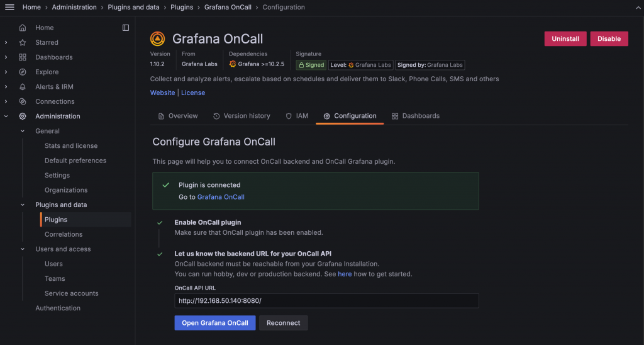Viewport: 644px width, 345px height.
Task: Click the Starred star icon
Action: [x=23, y=42]
